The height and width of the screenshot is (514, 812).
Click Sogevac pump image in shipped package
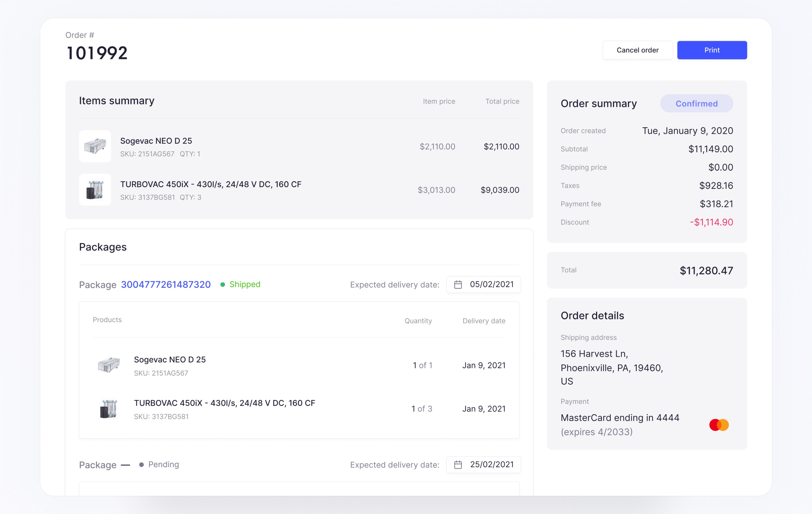click(109, 365)
